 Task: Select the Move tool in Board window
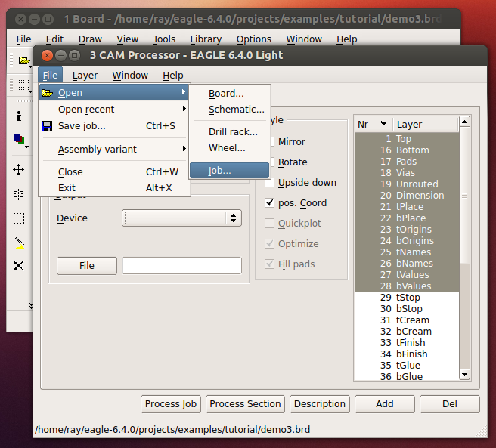(19, 169)
